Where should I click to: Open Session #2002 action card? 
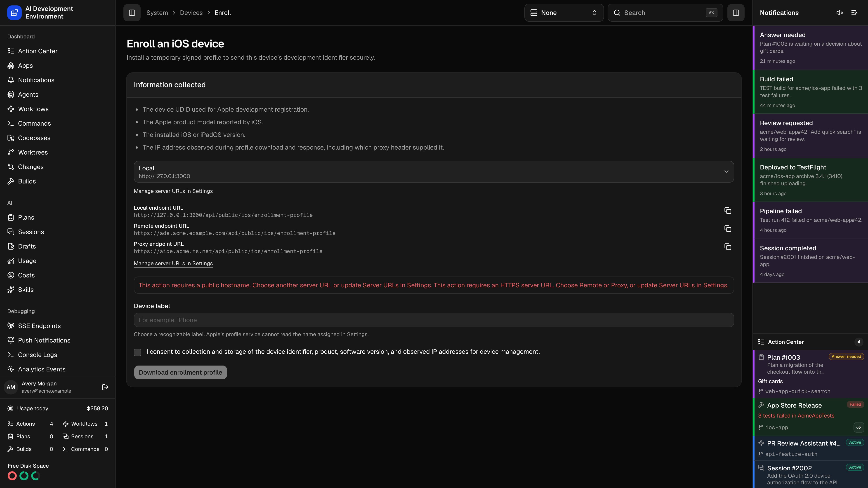810,474
